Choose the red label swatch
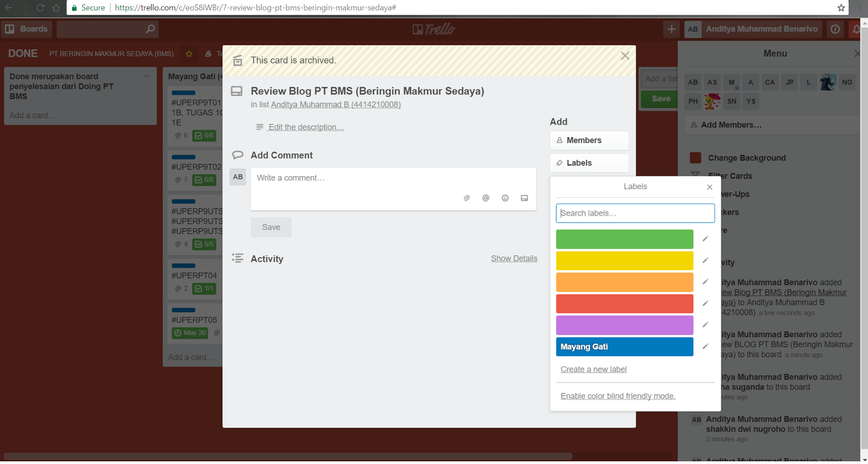 point(624,304)
